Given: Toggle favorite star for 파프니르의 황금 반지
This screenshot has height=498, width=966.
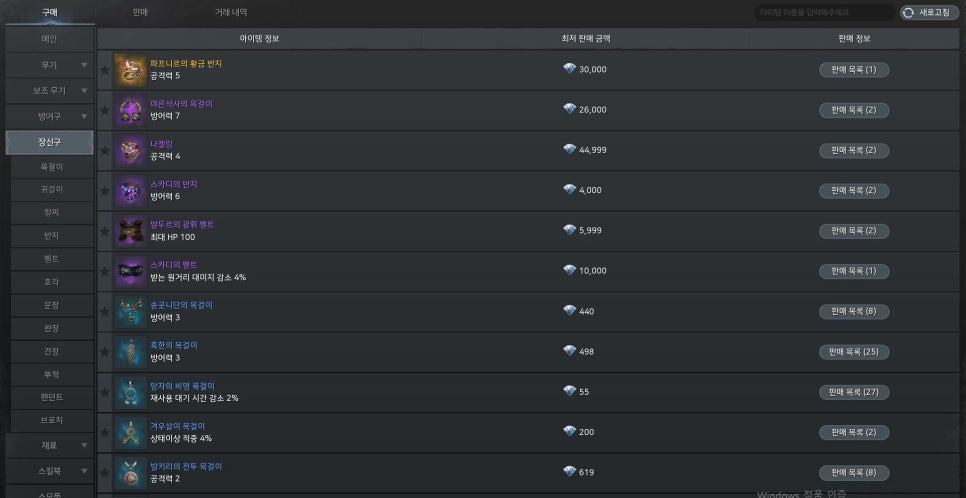Looking at the screenshot, I should point(105,70).
